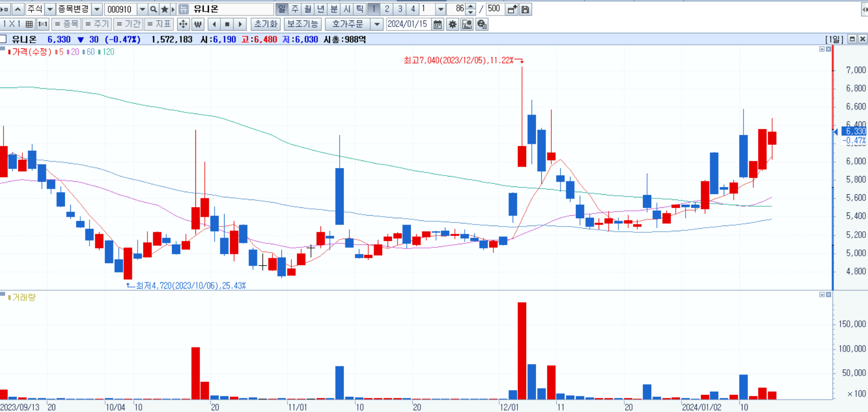Image resolution: width=868 pixels, height=412 pixels.
Task: Click the 1 X 1 layout label
Action: (x=11, y=24)
